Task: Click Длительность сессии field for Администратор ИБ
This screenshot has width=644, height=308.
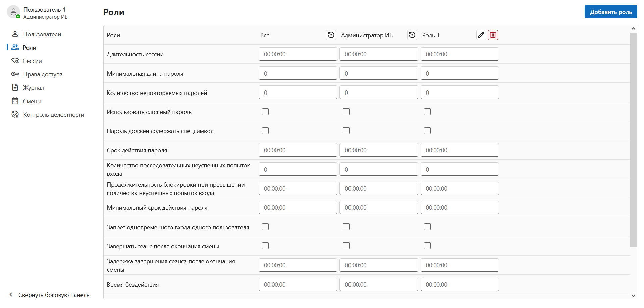Action: point(379,54)
